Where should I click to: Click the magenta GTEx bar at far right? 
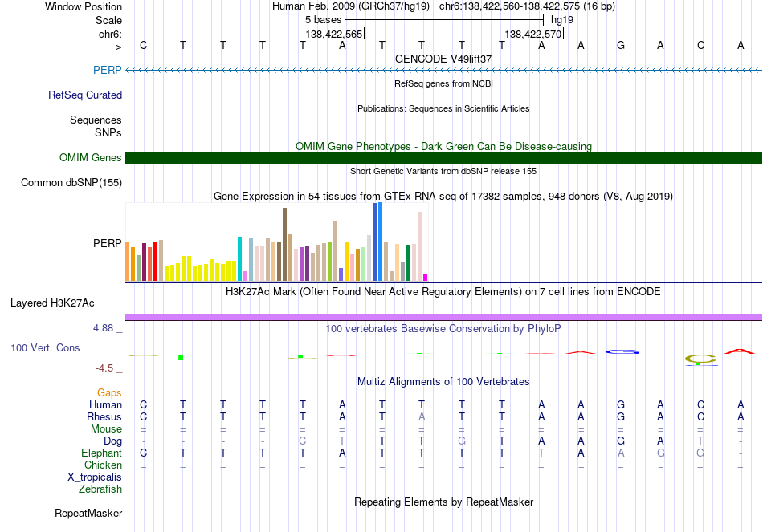(425, 278)
